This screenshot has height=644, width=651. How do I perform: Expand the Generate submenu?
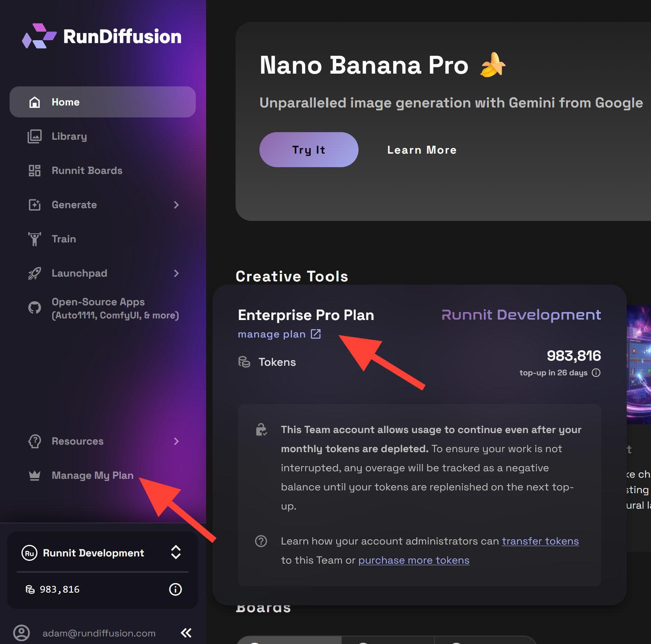point(176,205)
